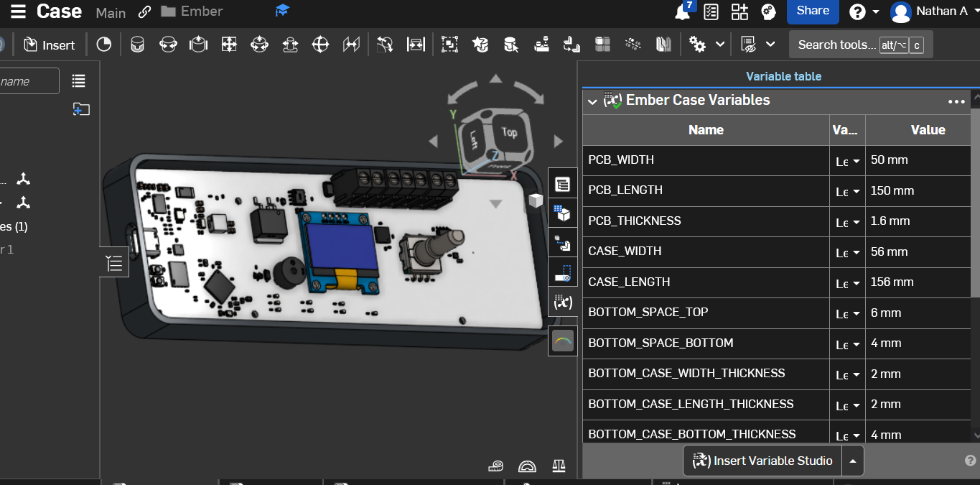The image size is (980, 485).
Task: Open the notifications bell
Action: click(682, 12)
